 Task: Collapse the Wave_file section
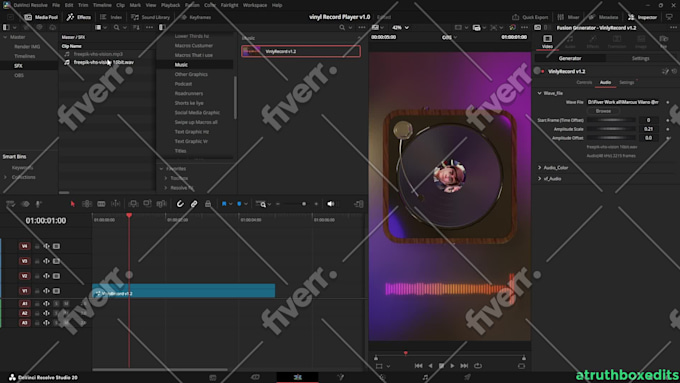click(539, 93)
